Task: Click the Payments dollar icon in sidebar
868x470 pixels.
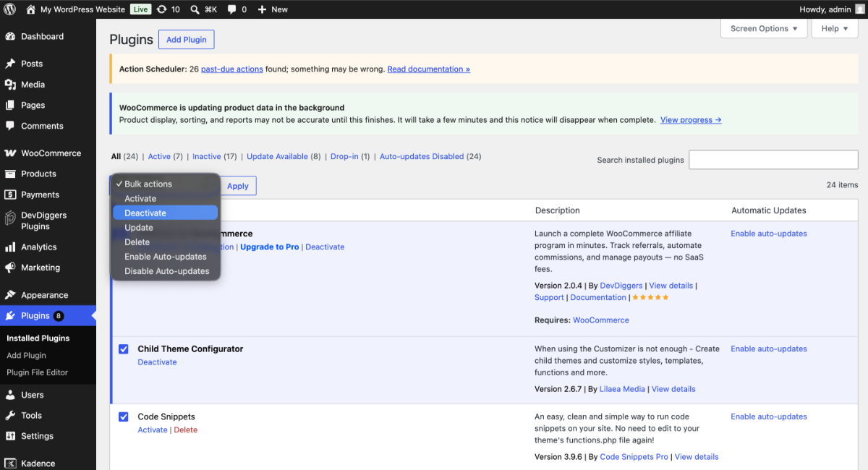Action: point(10,195)
